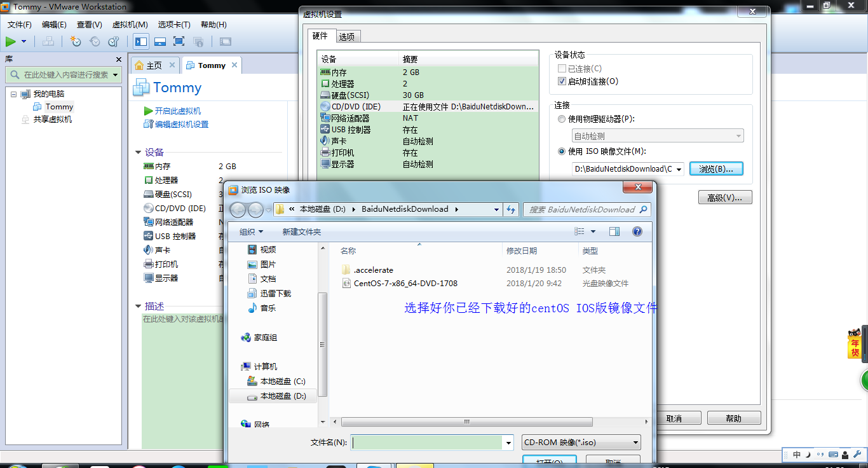Image resolution: width=868 pixels, height=468 pixels.
Task: Select the CentOS-7-x86_64-DVD-1708 file
Action: (405, 284)
